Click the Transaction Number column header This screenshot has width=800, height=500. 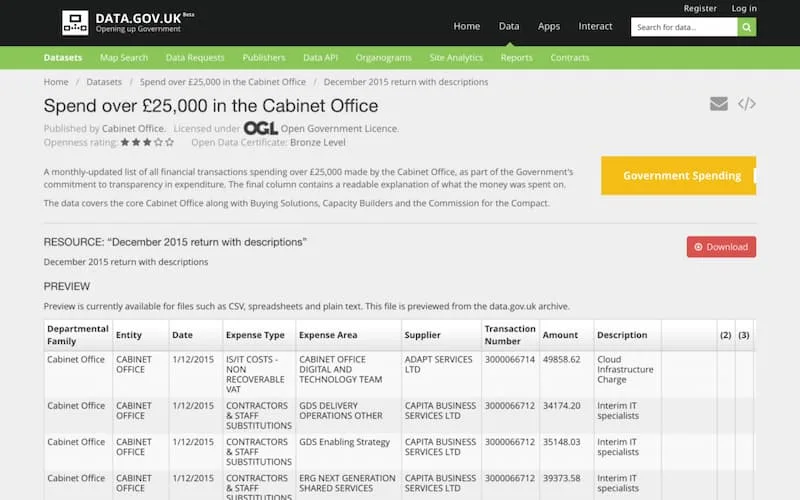(510, 335)
